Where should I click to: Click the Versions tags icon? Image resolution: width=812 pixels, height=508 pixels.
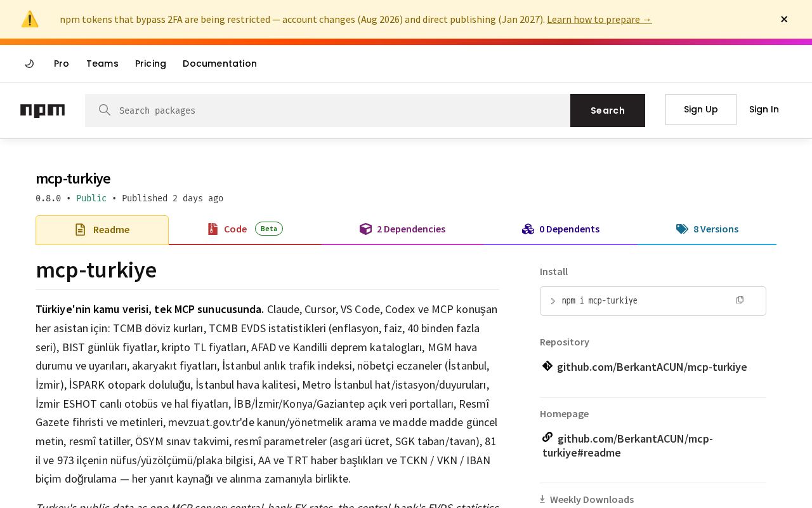click(682, 229)
